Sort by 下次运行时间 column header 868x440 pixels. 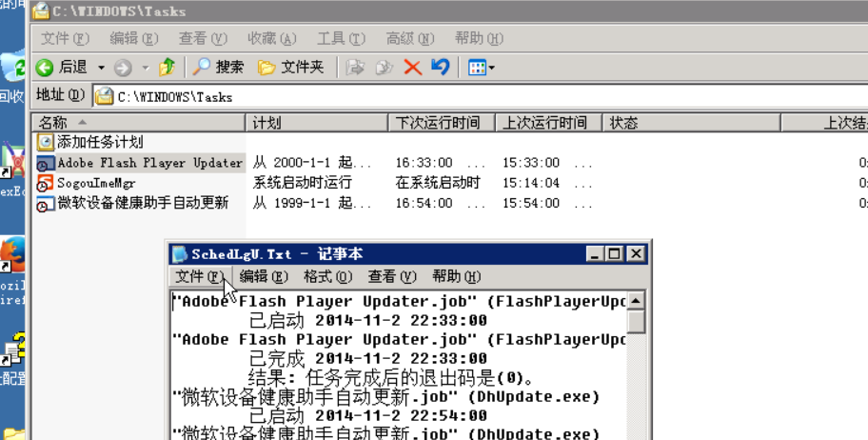coord(442,123)
